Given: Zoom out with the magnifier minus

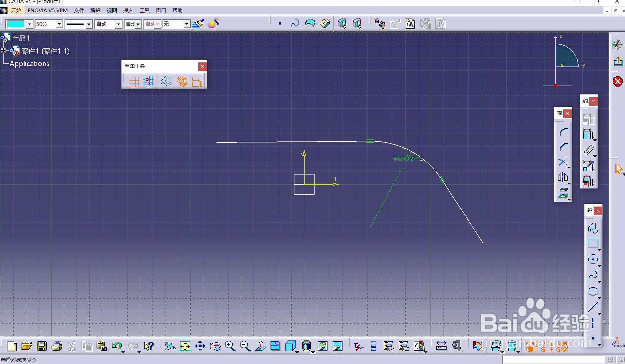Looking at the screenshot, I should coord(245,346).
